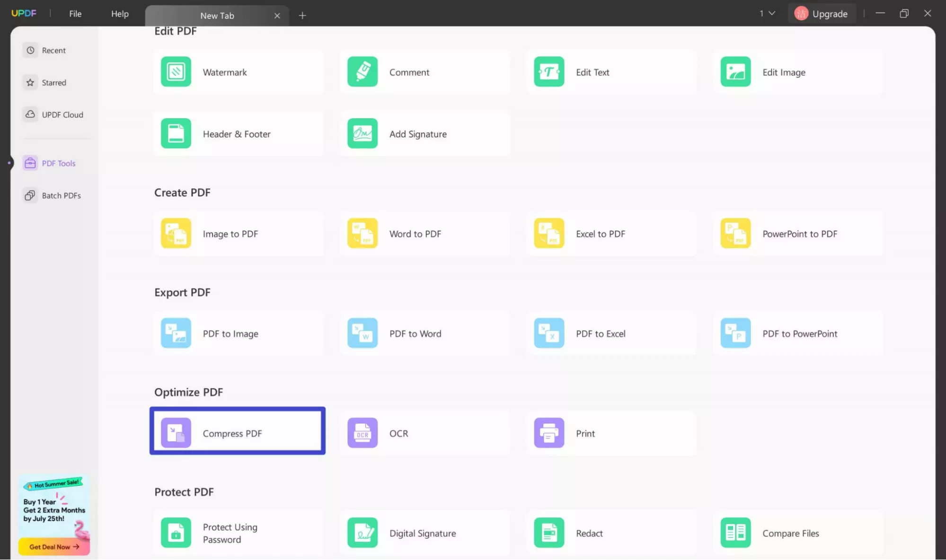Open the Edit Image icon
Image resolution: width=946 pixels, height=560 pixels.
735,72
